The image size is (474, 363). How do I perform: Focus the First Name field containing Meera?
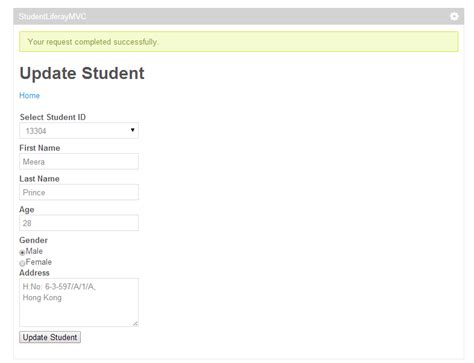[79, 162]
